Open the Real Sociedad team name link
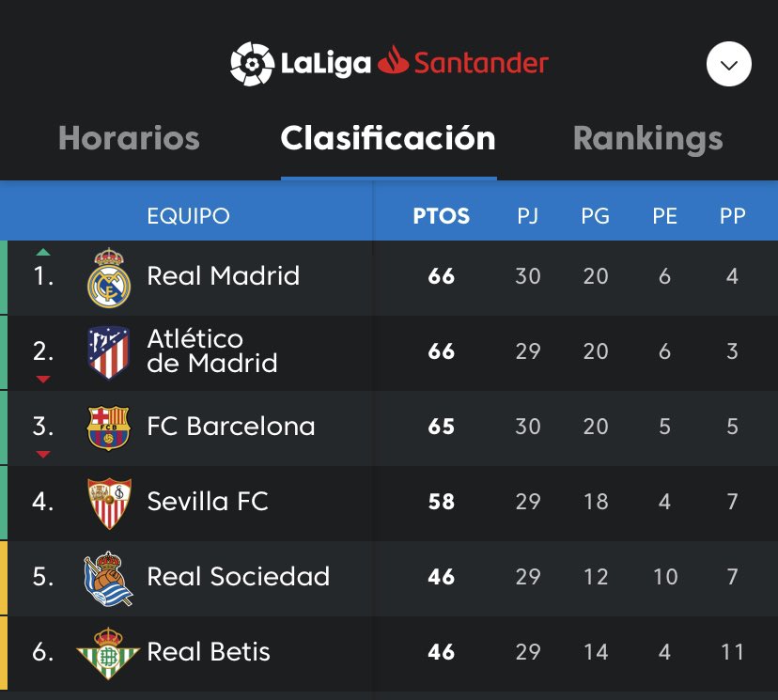778x700 pixels. click(x=238, y=577)
